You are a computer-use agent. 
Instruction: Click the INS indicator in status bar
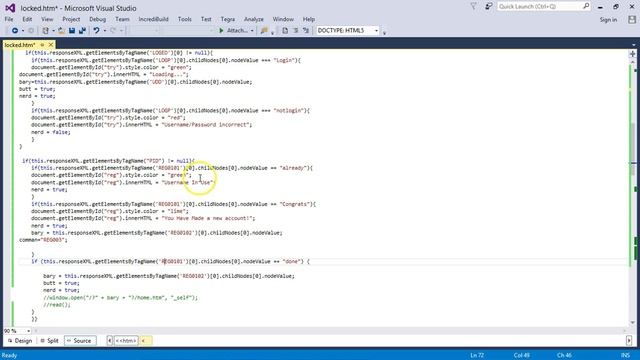click(x=626, y=356)
